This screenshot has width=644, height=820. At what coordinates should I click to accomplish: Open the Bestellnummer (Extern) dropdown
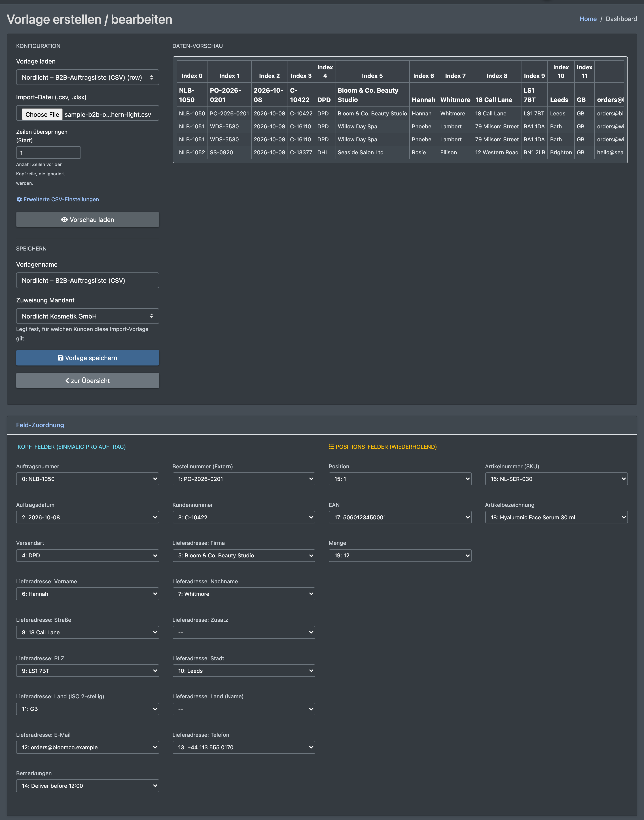[244, 479]
